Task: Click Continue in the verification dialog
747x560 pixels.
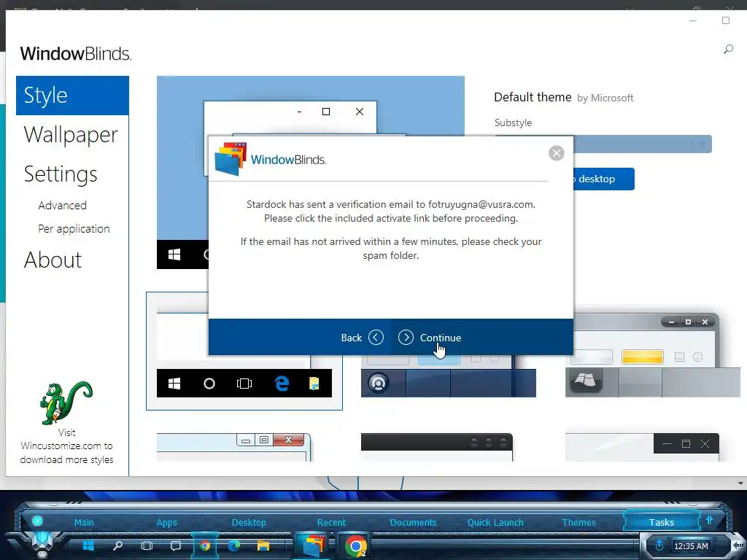Action: click(430, 338)
